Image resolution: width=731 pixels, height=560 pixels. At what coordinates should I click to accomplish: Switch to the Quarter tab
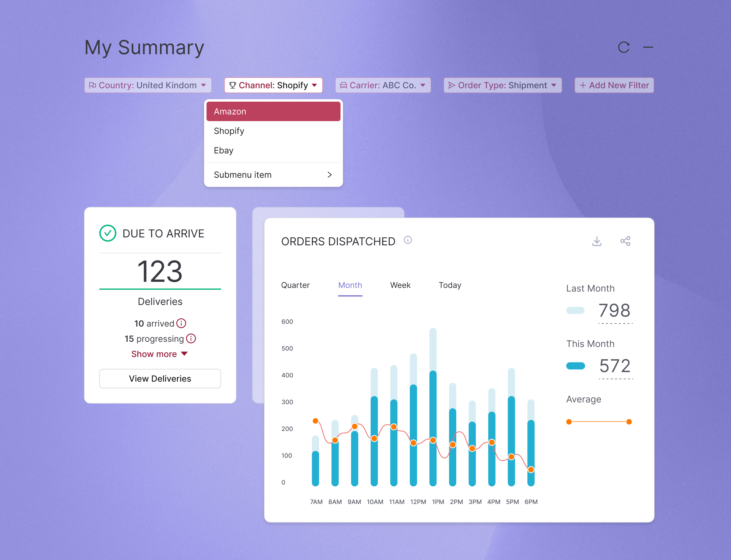295,285
